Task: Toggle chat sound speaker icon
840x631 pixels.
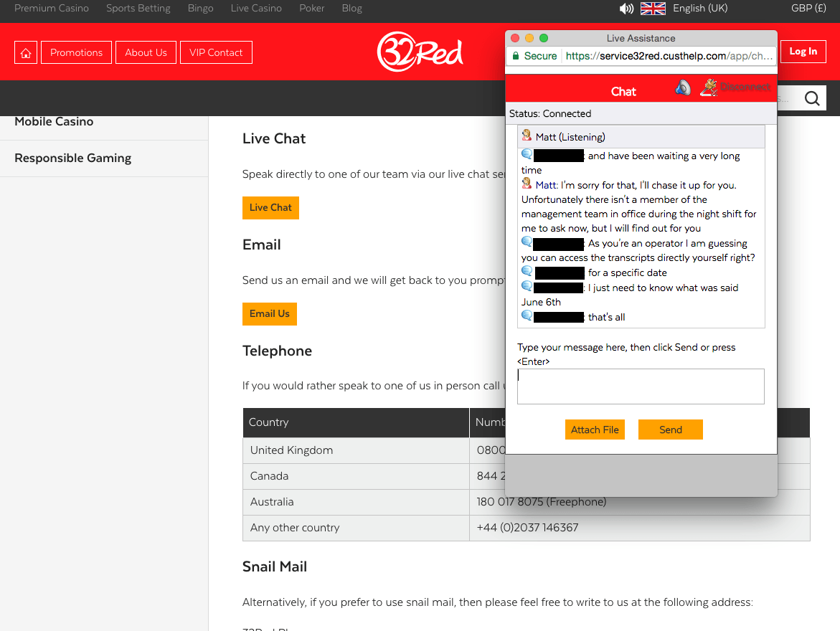Action: 682,87
